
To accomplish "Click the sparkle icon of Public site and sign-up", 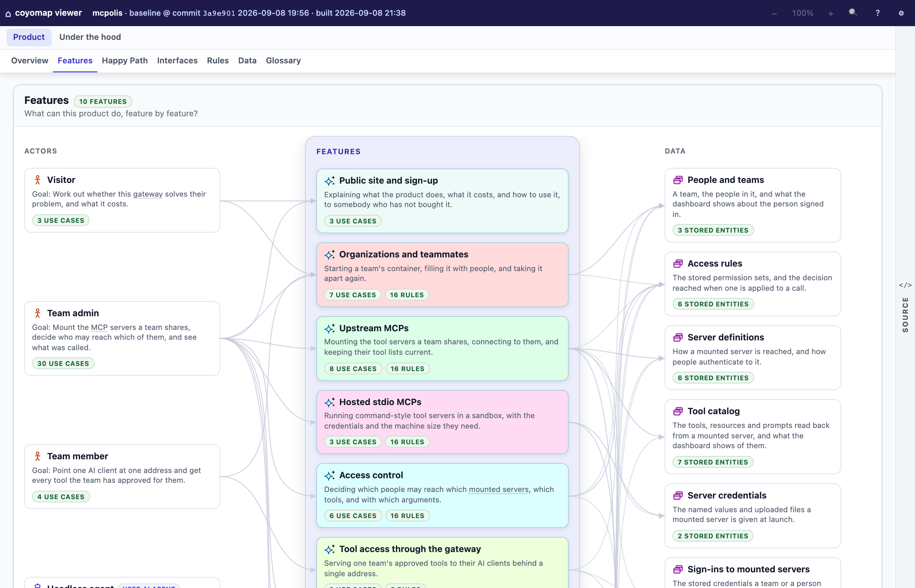I will [330, 181].
